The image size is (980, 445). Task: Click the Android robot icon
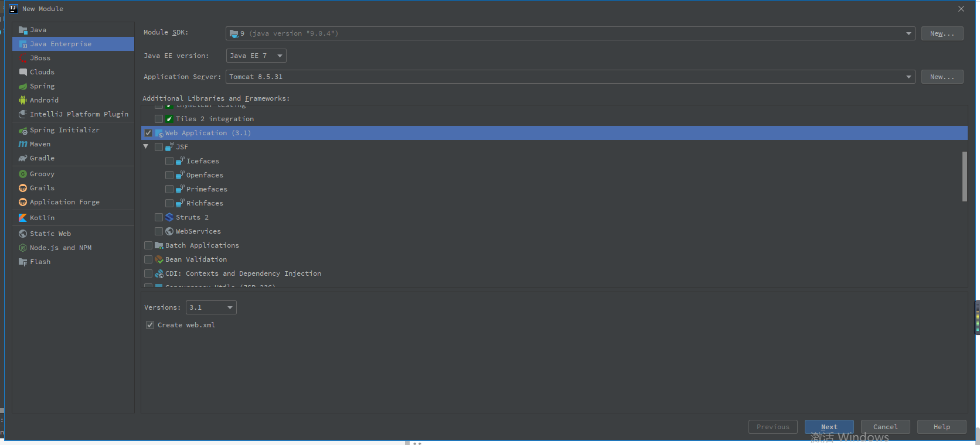pos(23,100)
